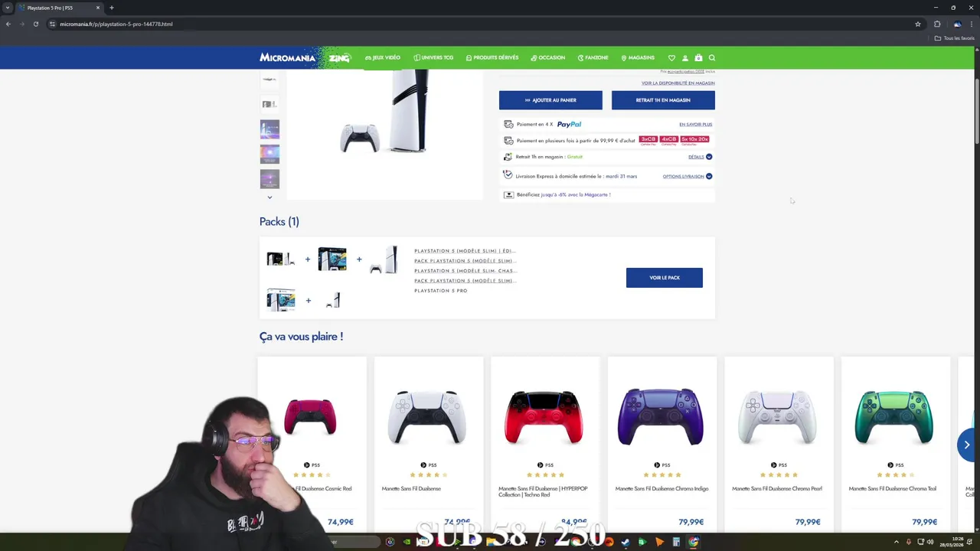Open Steam icon in Windows taskbar
Screen dimensions: 980x551
(626, 542)
